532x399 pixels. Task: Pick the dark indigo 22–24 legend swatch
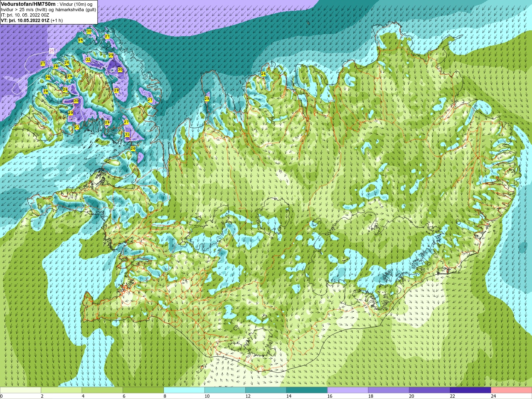470,390
